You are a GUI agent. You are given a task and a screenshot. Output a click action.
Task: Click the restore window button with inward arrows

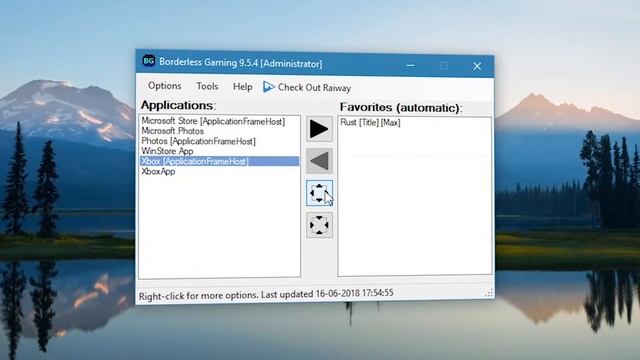319,225
